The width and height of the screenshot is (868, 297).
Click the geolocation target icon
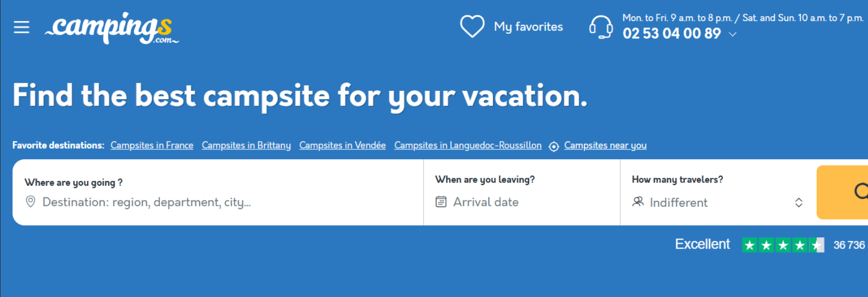553,147
